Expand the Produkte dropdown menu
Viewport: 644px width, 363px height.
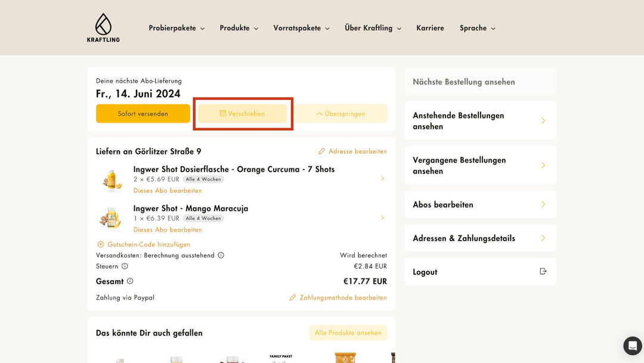239,28
